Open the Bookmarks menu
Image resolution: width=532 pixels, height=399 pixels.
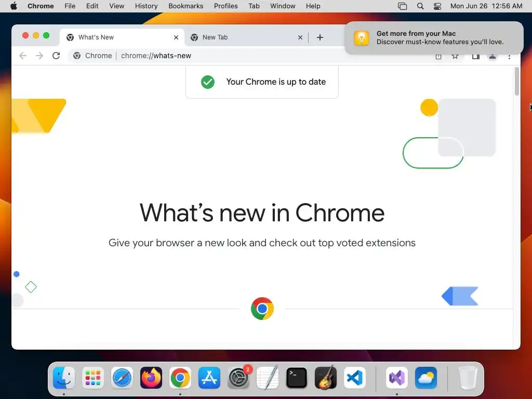pyautogui.click(x=185, y=6)
